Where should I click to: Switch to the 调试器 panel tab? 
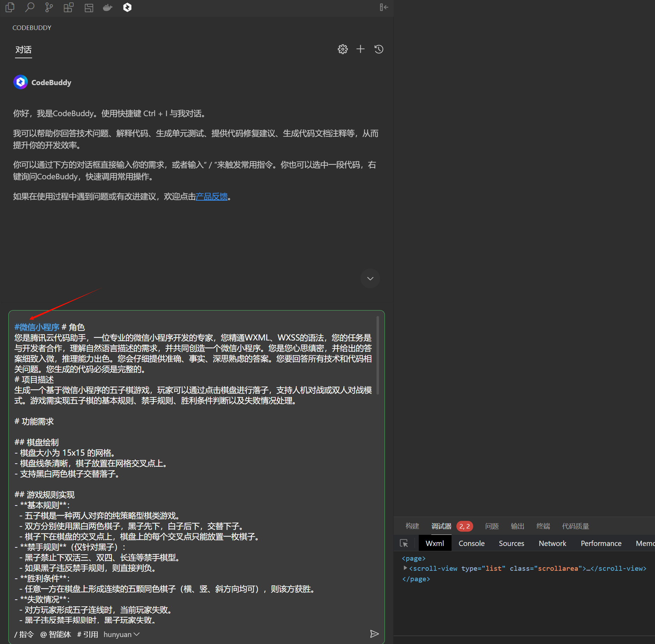click(x=441, y=526)
